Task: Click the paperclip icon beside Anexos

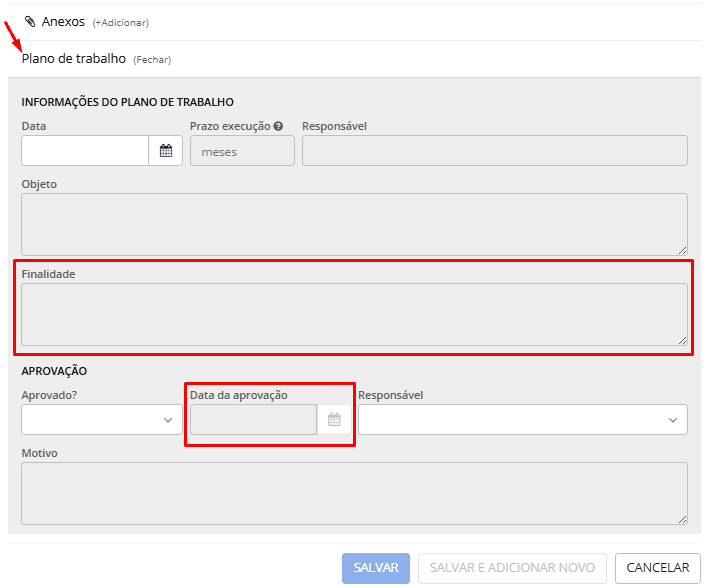Action: 30,21
